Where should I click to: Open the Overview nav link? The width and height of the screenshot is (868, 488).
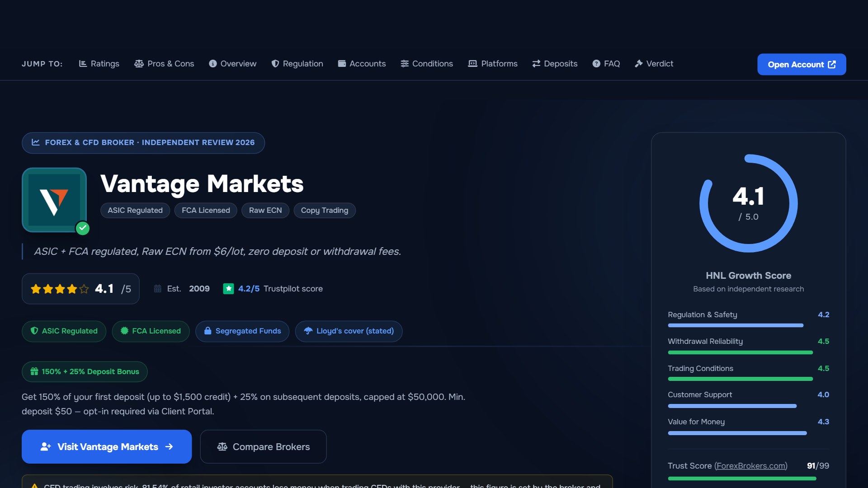(233, 64)
